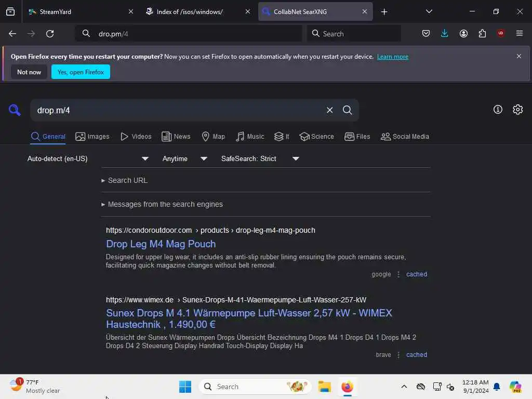Select the Science search category
The height and width of the screenshot is (399, 532).
(316, 137)
